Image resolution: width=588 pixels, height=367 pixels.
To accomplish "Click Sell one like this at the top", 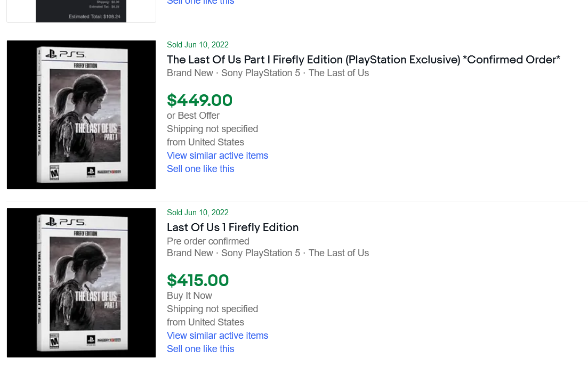I will click(200, 2).
